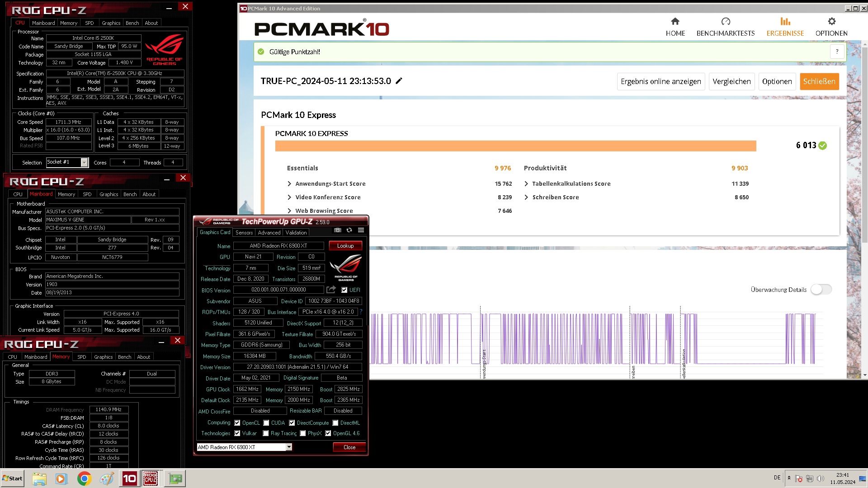Image resolution: width=868 pixels, height=488 pixels.
Task: Toggle the DirectML checkbox
Action: point(335,423)
